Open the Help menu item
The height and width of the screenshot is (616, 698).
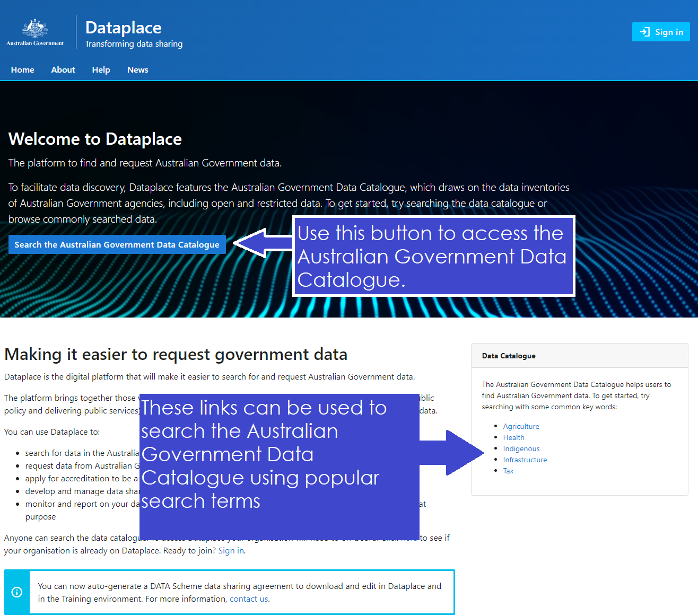click(101, 69)
